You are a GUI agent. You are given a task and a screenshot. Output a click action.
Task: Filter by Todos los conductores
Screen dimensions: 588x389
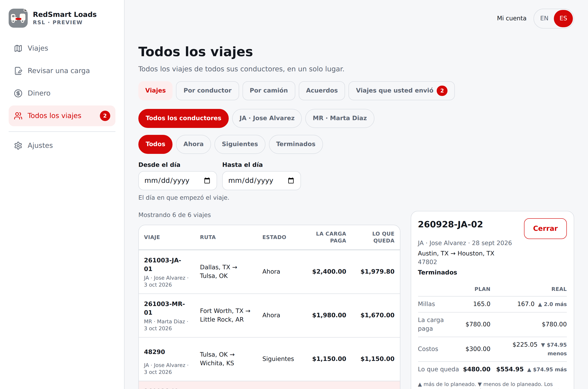pos(183,118)
